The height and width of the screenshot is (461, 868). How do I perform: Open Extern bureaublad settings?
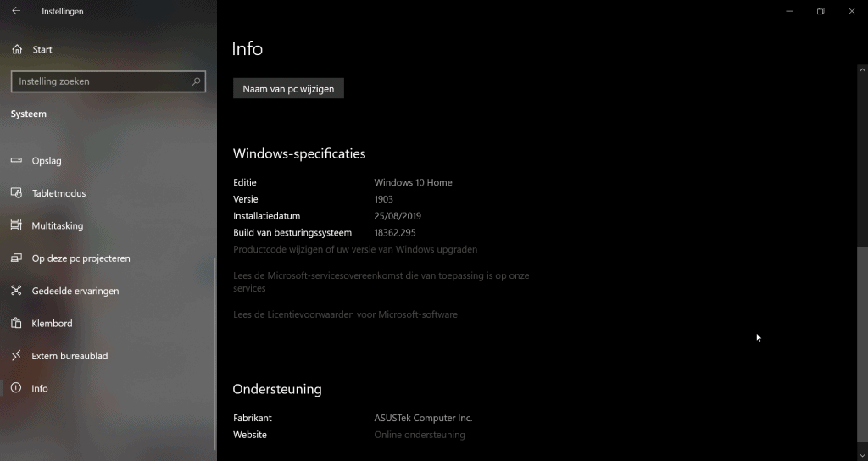tap(108, 356)
